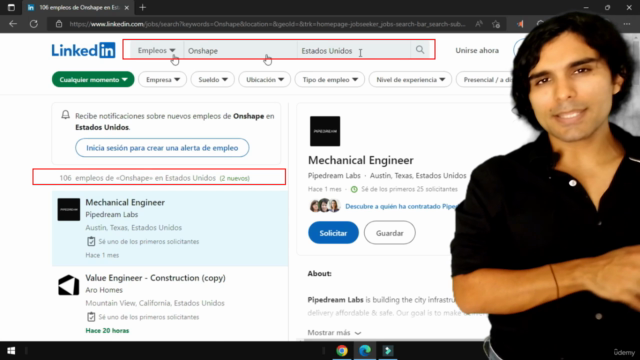Click 'Mountain View, California, Estados Unidos' text
640x360 pixels.
point(155,303)
